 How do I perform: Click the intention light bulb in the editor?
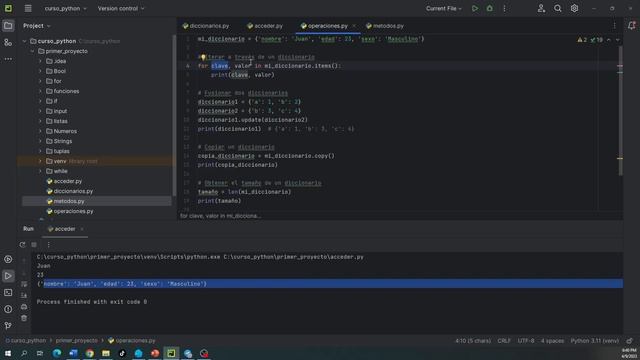click(203, 57)
